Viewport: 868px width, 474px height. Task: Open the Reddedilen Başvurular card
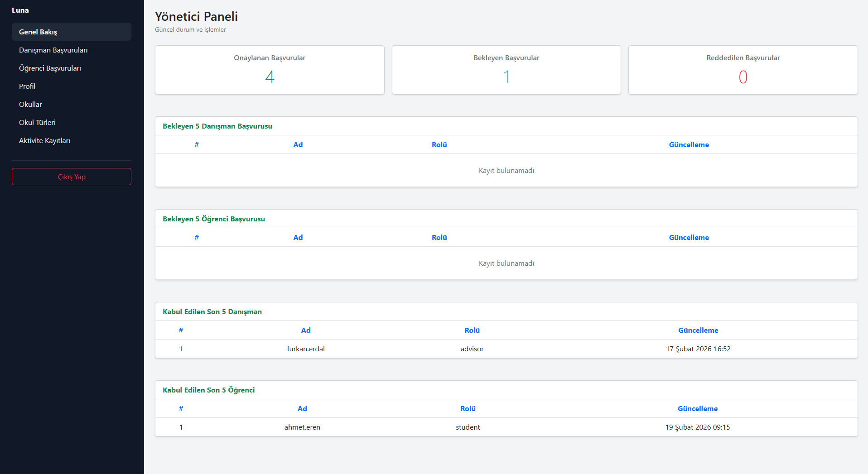click(x=743, y=70)
